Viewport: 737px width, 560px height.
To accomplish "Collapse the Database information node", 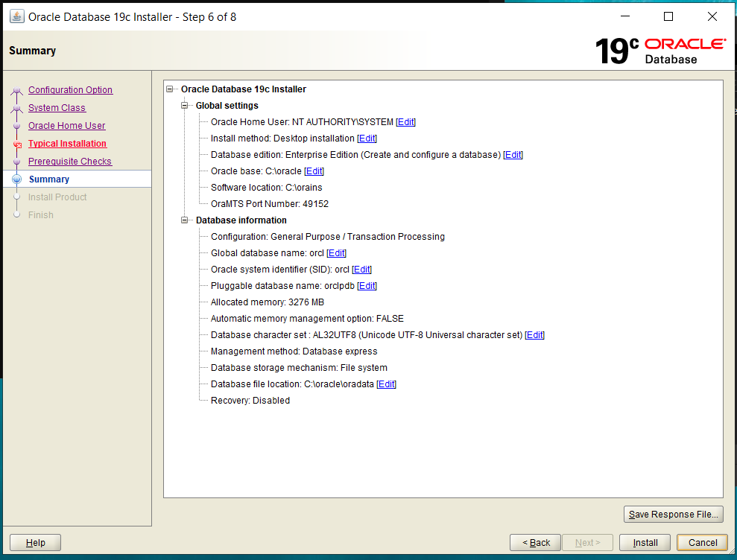I will (185, 220).
